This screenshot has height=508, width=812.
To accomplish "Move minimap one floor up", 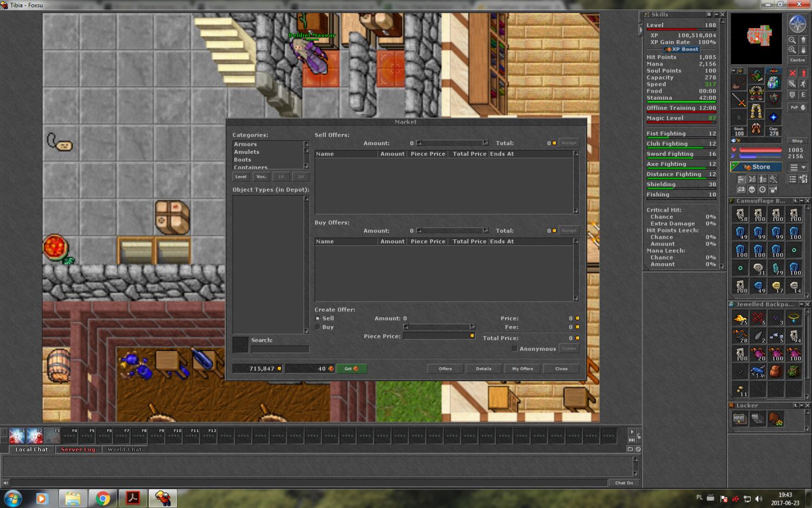I will pyautogui.click(x=803, y=40).
